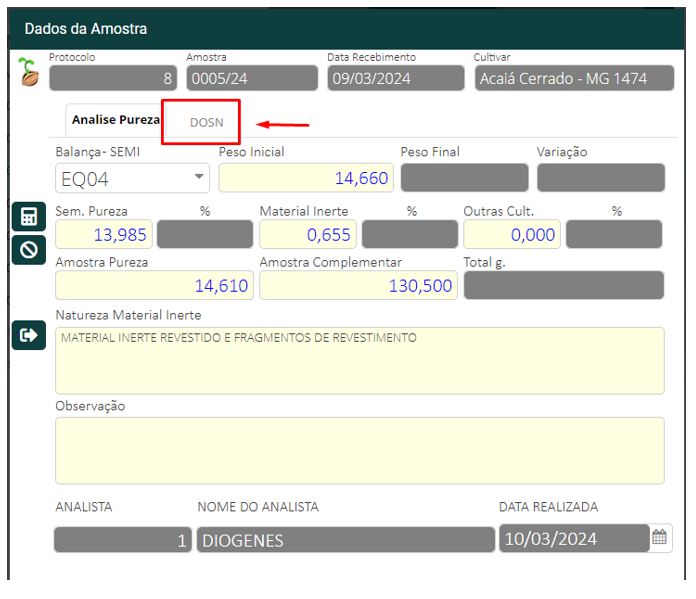Click the Peso Inicial field

coord(306,178)
